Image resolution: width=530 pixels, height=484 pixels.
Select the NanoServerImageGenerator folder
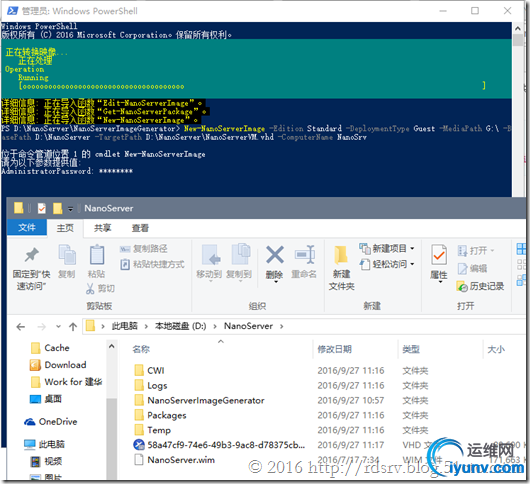pos(199,400)
